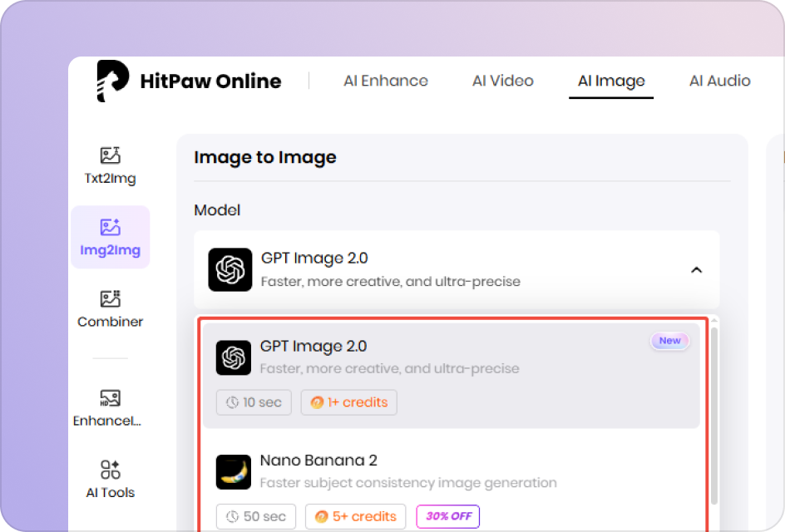The width and height of the screenshot is (785, 532).
Task: Click the 10 sec time tag
Action: [254, 402]
